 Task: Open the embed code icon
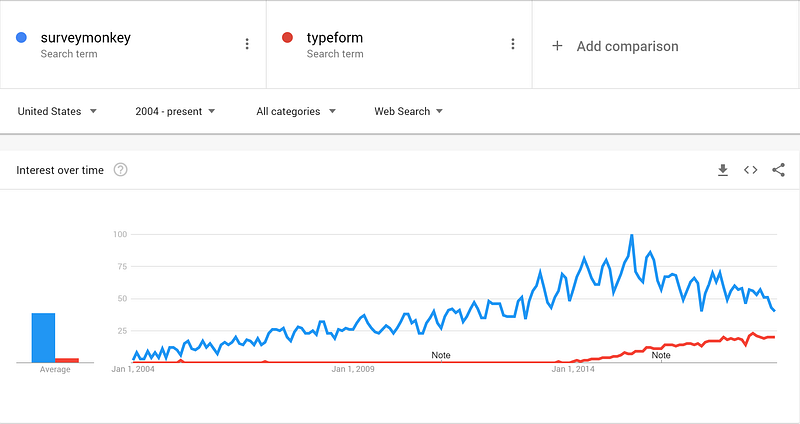tap(750, 170)
